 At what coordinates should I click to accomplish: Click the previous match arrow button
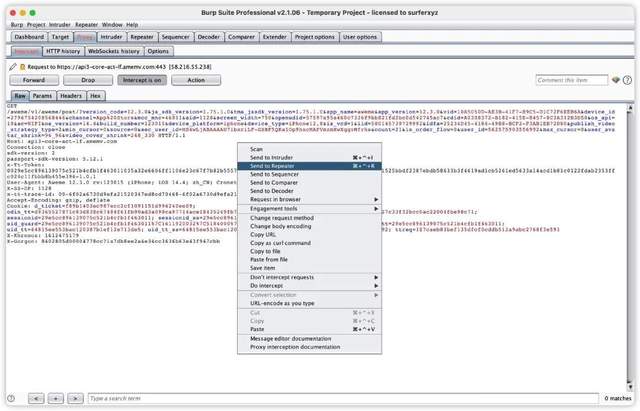[35, 398]
